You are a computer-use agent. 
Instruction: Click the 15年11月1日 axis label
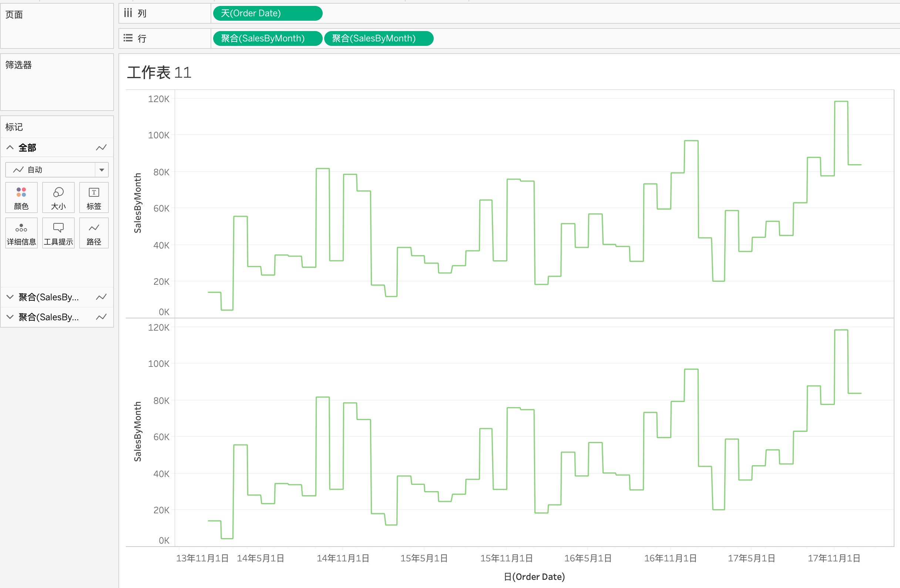[506, 558]
